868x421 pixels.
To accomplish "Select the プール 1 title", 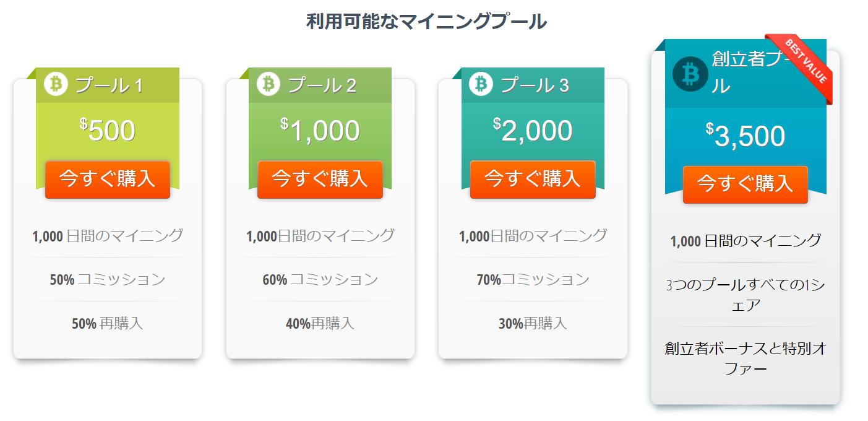I will click(110, 85).
